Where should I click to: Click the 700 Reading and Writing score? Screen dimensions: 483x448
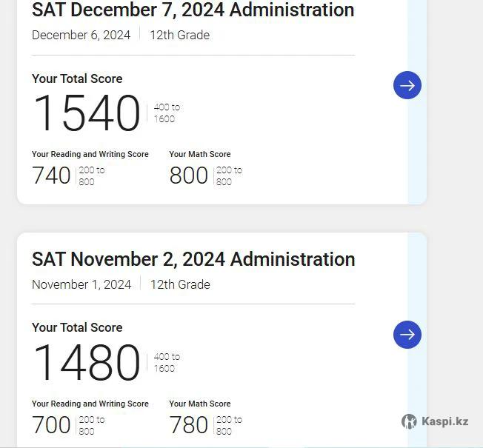point(51,425)
